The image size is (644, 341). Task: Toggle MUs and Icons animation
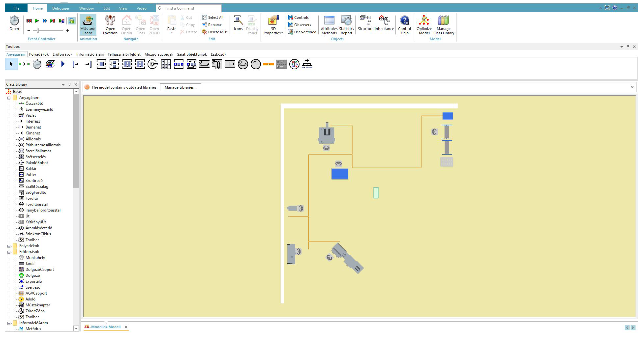coord(88,25)
